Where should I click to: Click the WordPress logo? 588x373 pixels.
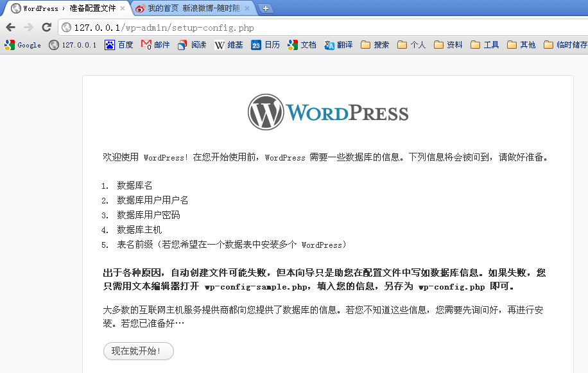pos(328,112)
